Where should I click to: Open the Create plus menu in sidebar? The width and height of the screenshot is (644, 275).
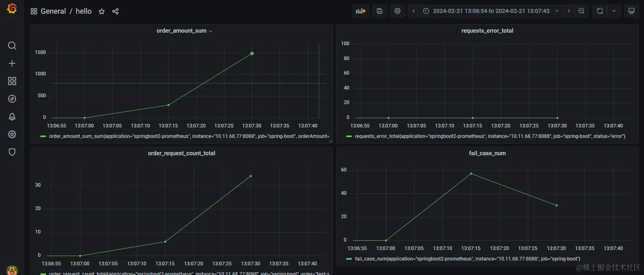pos(12,63)
